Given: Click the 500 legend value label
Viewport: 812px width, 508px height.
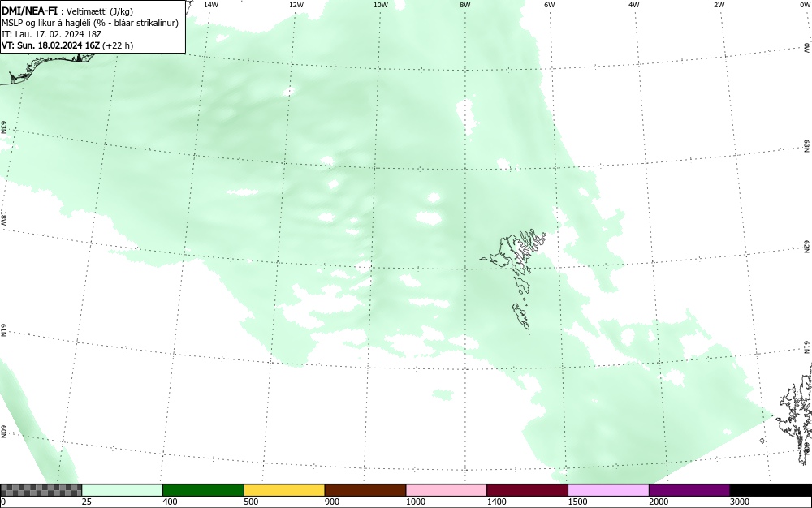Looking at the screenshot, I should coord(251,502).
